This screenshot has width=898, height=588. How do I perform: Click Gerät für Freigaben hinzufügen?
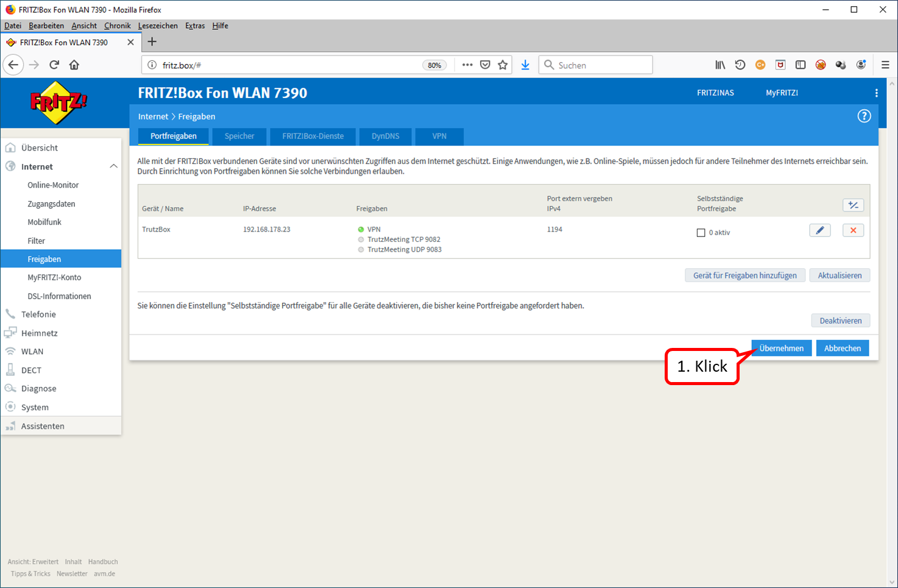pos(745,275)
